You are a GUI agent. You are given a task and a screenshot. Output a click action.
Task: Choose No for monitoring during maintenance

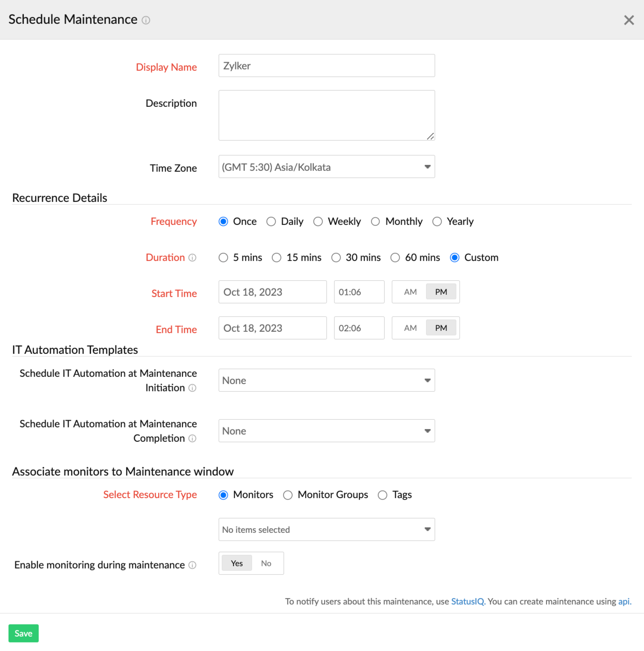point(266,564)
